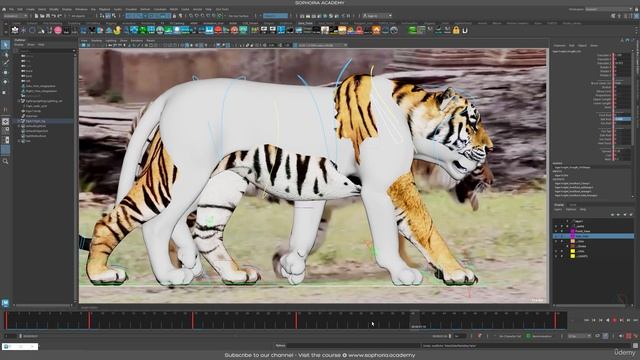Click the magnifier search icon in toolbox
640x360 pixels.
[5, 161]
